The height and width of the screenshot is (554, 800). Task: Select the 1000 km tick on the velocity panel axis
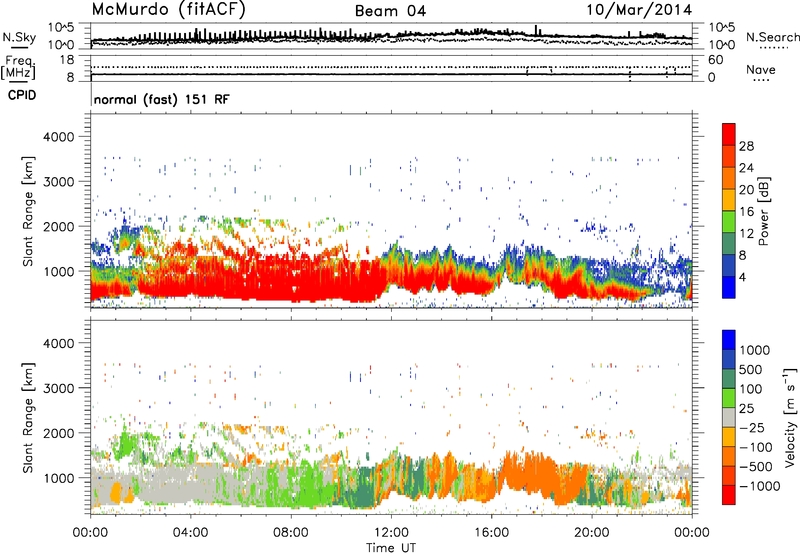58,479
